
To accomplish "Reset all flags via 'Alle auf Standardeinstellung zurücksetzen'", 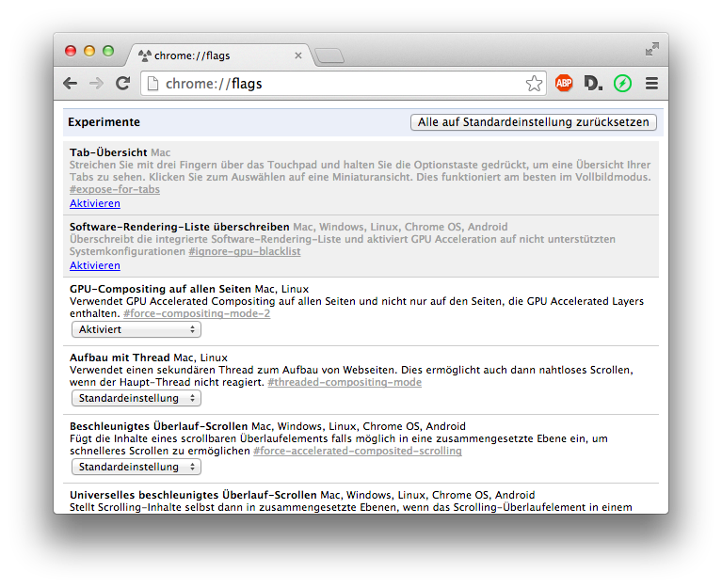I will 533,122.
